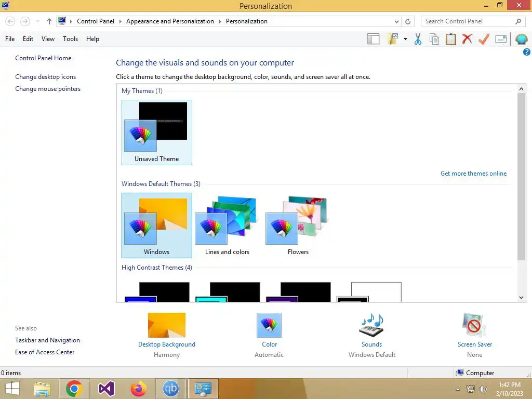
Task: Select the Windows default theme
Action: point(157,225)
